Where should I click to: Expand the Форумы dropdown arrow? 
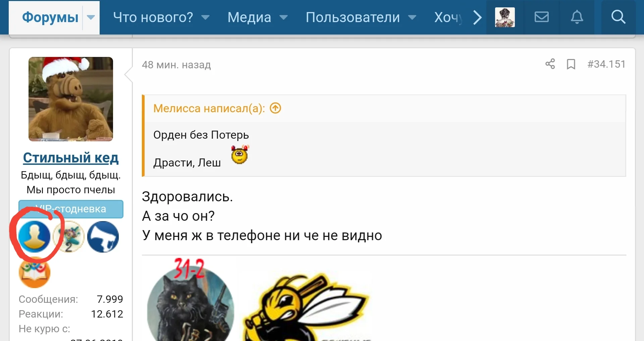coord(91,17)
